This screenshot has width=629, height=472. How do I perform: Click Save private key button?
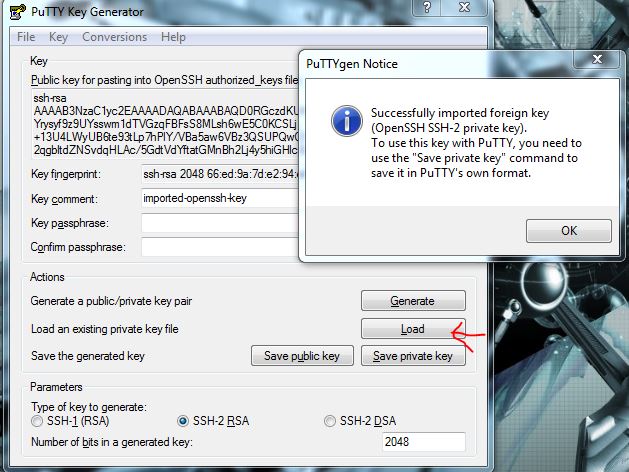(x=413, y=356)
